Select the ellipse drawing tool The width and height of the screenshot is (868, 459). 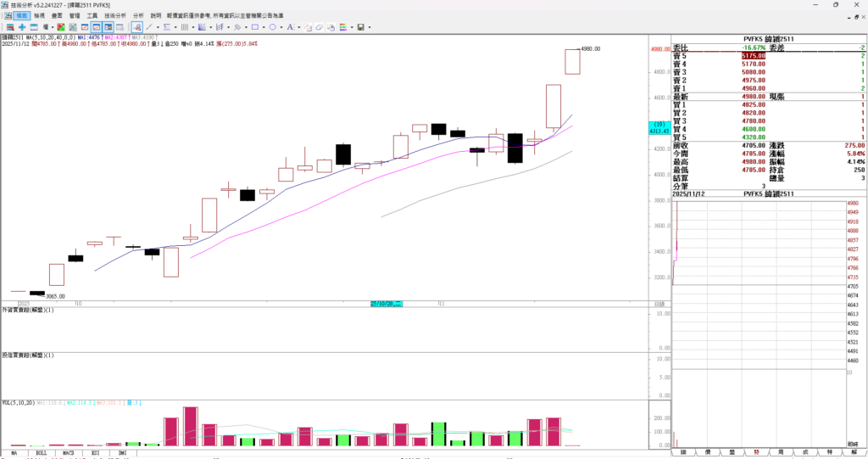tap(273, 27)
